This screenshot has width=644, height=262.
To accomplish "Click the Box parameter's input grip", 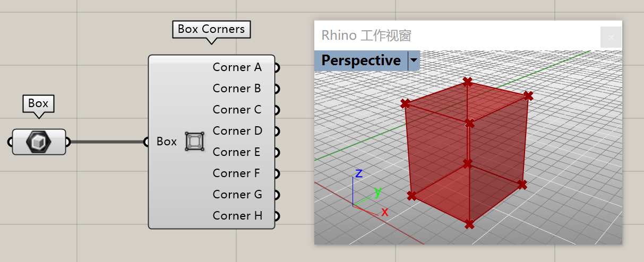I will (11, 142).
